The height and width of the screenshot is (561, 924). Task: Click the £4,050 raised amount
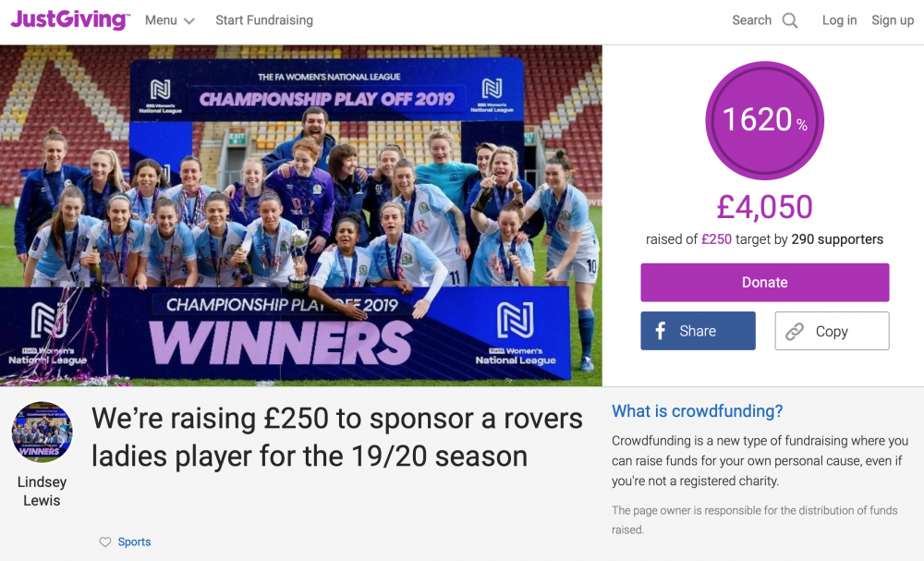pos(764,207)
